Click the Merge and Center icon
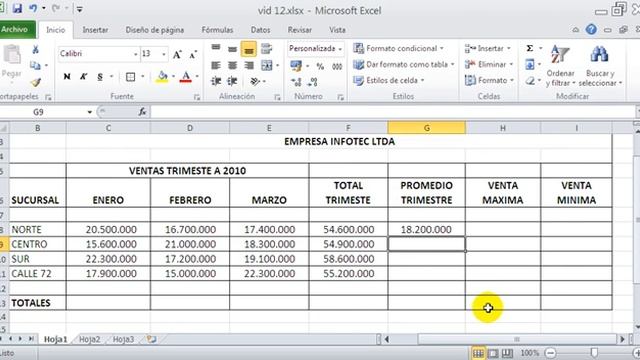This screenshot has height=360, width=640. point(267,65)
